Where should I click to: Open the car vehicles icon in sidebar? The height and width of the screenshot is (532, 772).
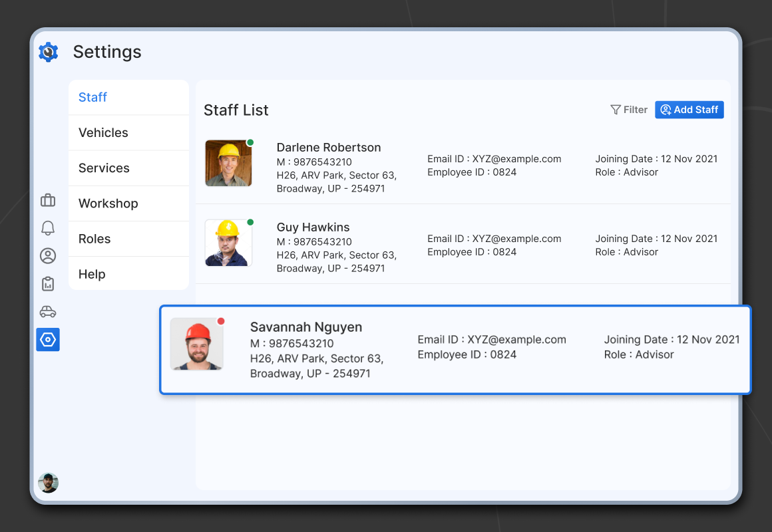tap(48, 311)
